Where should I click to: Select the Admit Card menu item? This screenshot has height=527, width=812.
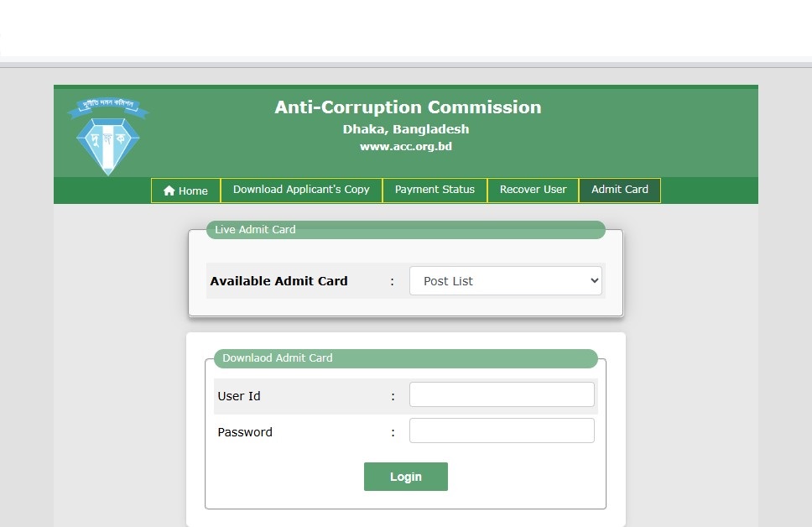pos(619,190)
